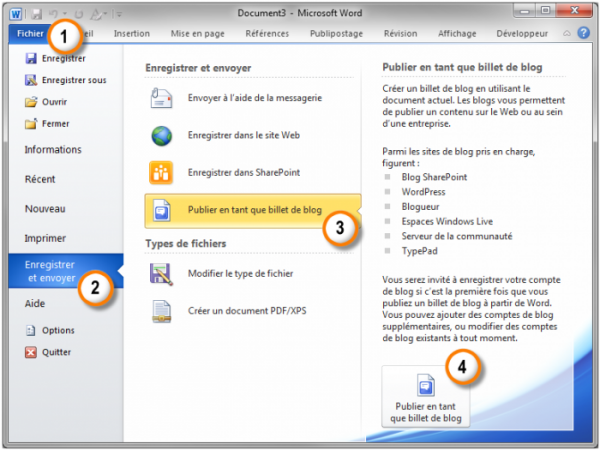This screenshot has width=600, height=450.
Task: Click the 'TypePad' list item
Action: tap(419, 251)
